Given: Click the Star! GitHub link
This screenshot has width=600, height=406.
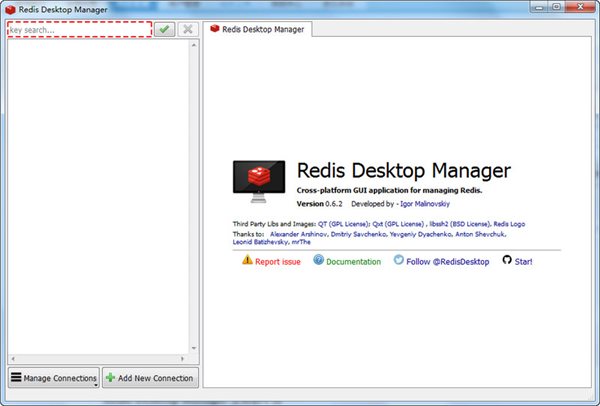Looking at the screenshot, I should point(523,262).
